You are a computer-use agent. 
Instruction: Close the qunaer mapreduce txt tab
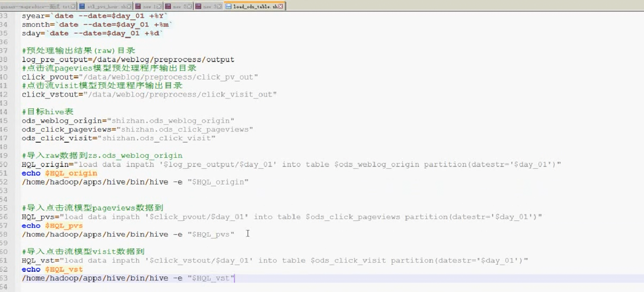(73, 7)
